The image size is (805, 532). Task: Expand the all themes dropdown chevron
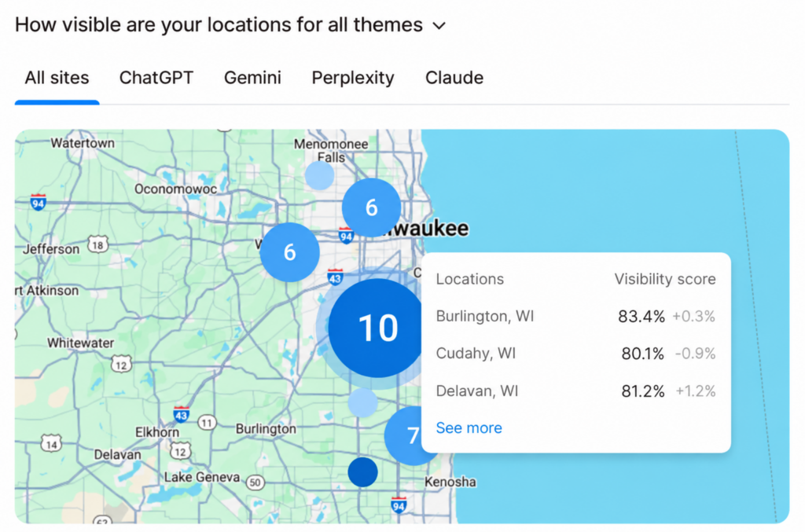tap(439, 25)
